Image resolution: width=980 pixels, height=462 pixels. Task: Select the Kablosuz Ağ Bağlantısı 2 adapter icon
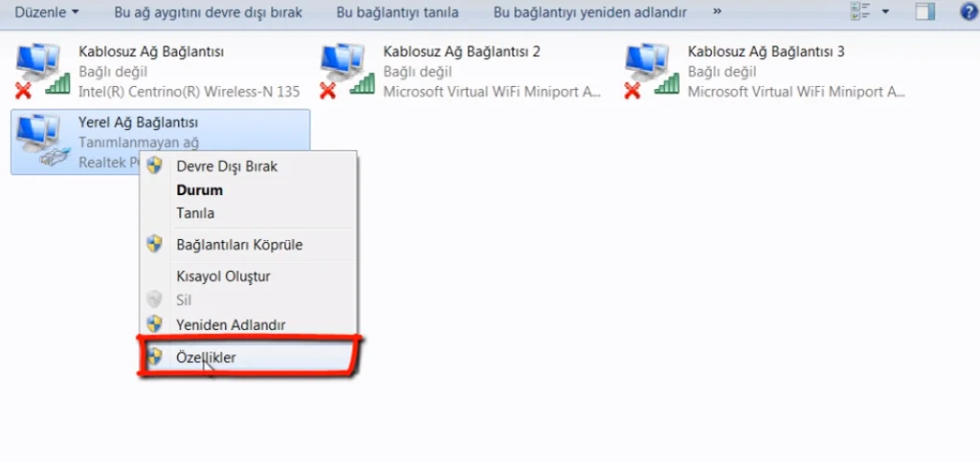346,71
